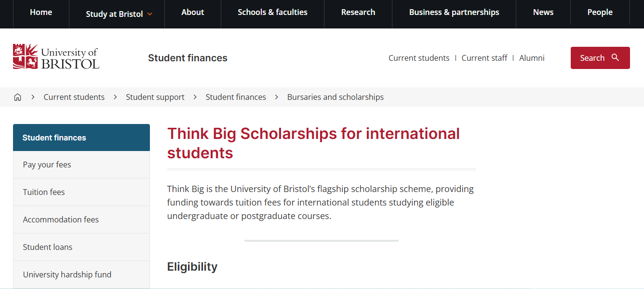Viewport: 644px width, 289px height.
Task: Expand the Study at Bristol dropdown chevron
Action: 150,14
